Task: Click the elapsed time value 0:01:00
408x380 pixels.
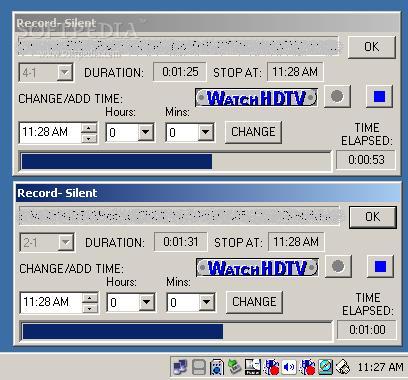Action: tap(367, 330)
